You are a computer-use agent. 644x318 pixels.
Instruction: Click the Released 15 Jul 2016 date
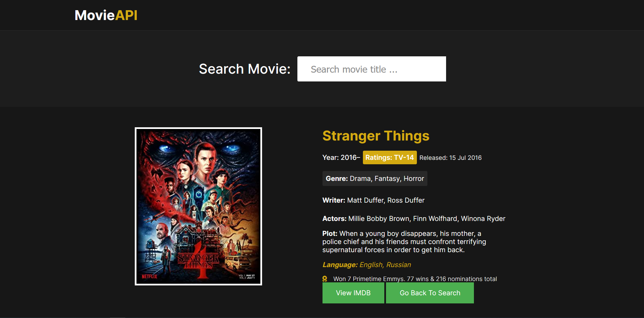(x=450, y=158)
